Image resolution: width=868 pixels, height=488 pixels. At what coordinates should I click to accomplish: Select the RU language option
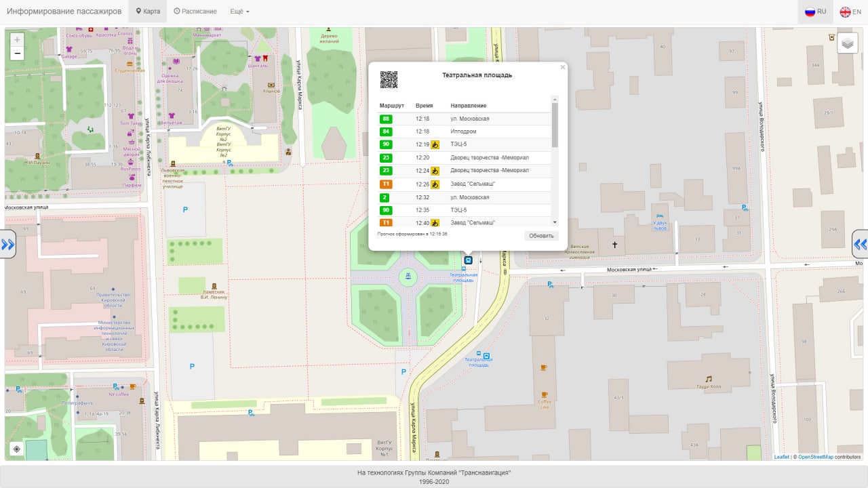(815, 12)
